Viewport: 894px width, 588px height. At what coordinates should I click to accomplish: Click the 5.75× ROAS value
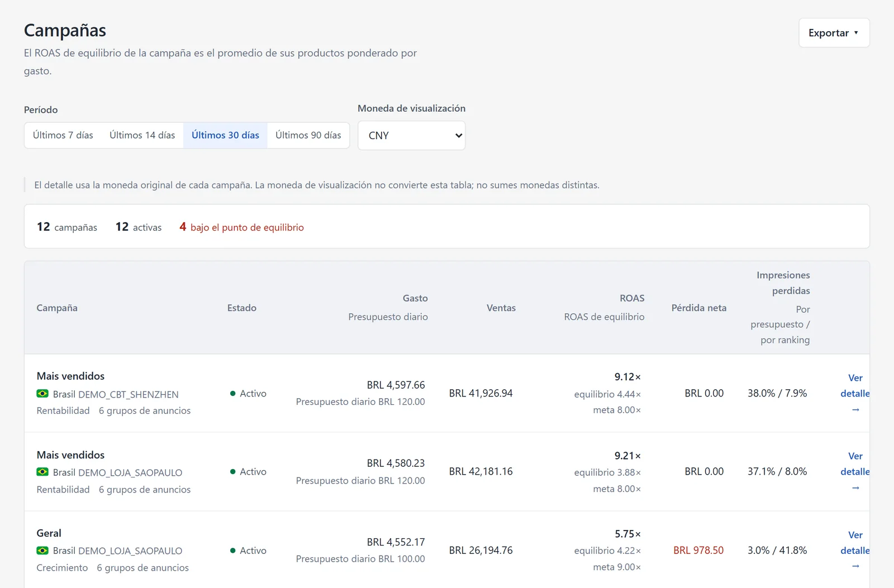tap(628, 534)
